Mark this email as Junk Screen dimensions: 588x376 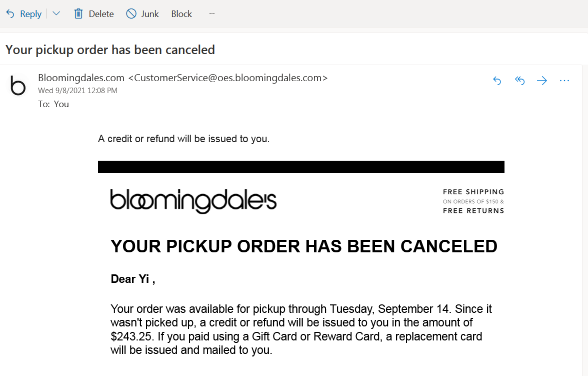pyautogui.click(x=142, y=14)
